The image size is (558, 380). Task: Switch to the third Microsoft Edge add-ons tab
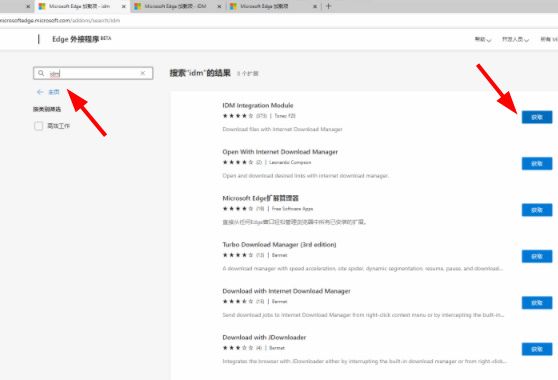point(273,6)
